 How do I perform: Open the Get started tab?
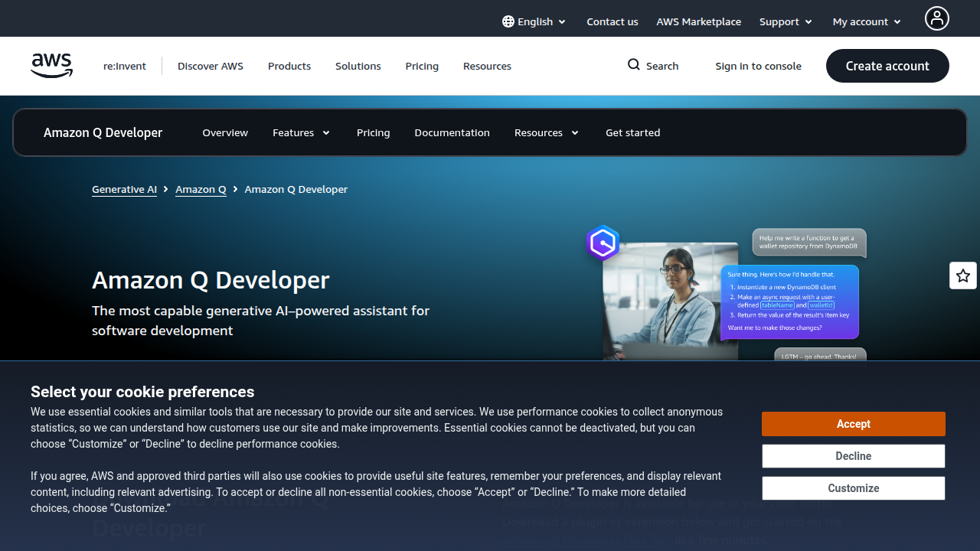[x=632, y=132]
